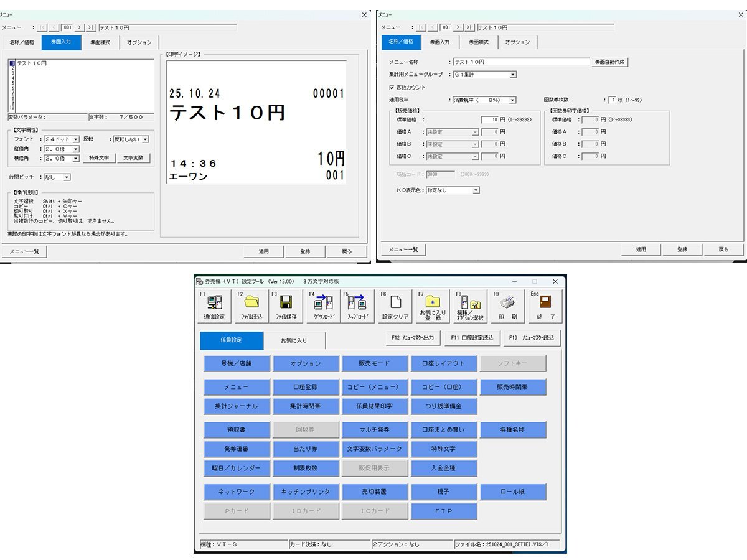Image resolution: width=747 pixels, height=560 pixels.
Task: Expand the 集計用メニューグループ dropdown
Action: 513,75
